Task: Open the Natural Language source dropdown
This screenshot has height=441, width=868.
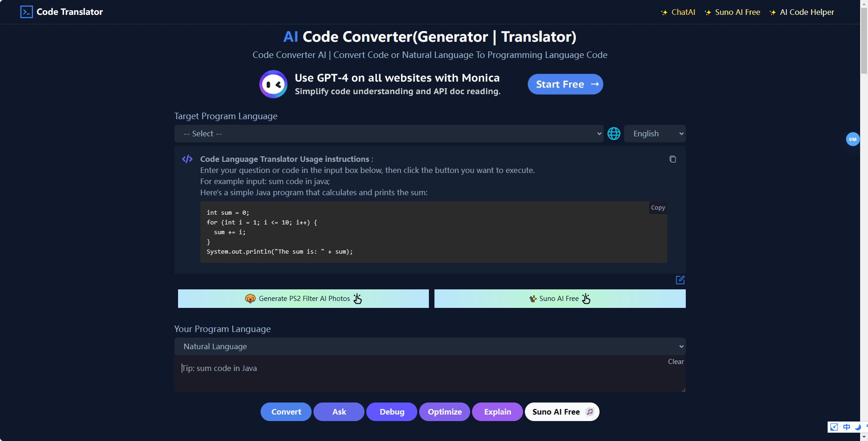Action: [x=429, y=346]
